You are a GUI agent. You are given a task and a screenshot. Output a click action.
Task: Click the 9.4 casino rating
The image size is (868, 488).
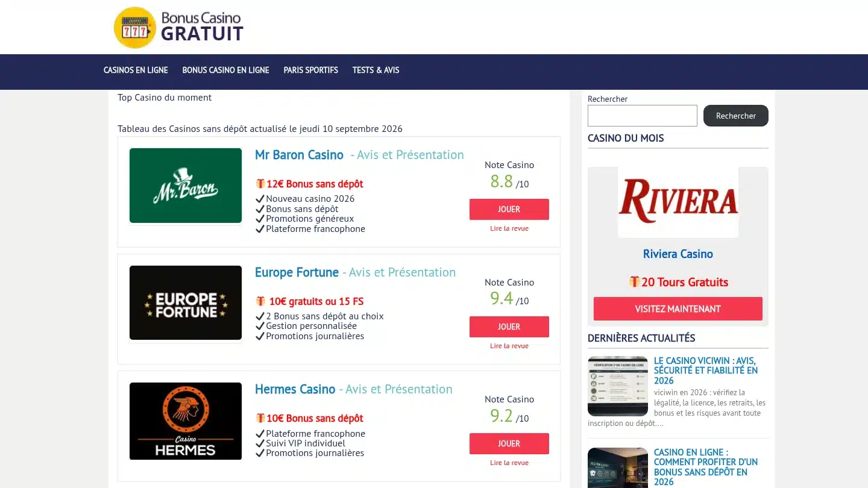click(x=502, y=298)
